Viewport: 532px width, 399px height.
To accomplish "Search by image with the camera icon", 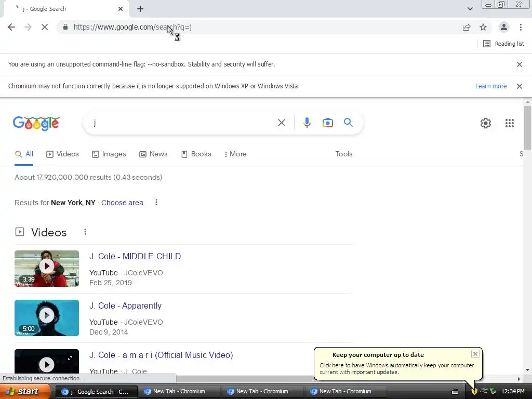I will pos(327,123).
